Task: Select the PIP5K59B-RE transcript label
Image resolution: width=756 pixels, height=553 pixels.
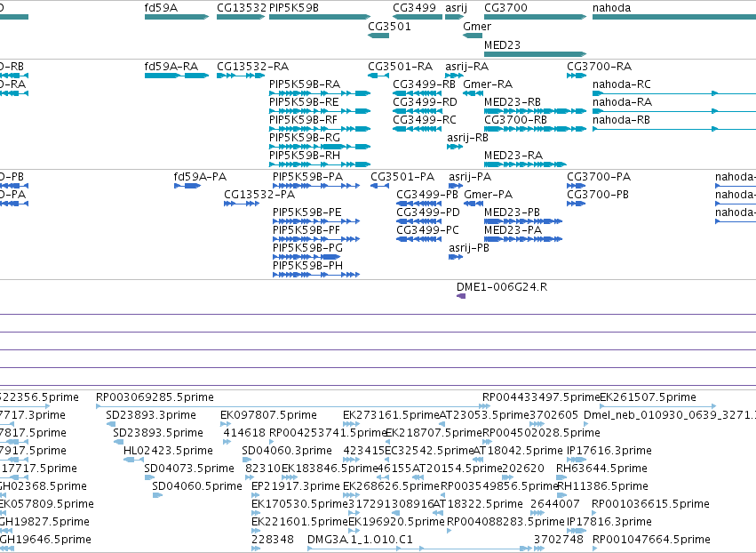Action: pyautogui.click(x=304, y=102)
